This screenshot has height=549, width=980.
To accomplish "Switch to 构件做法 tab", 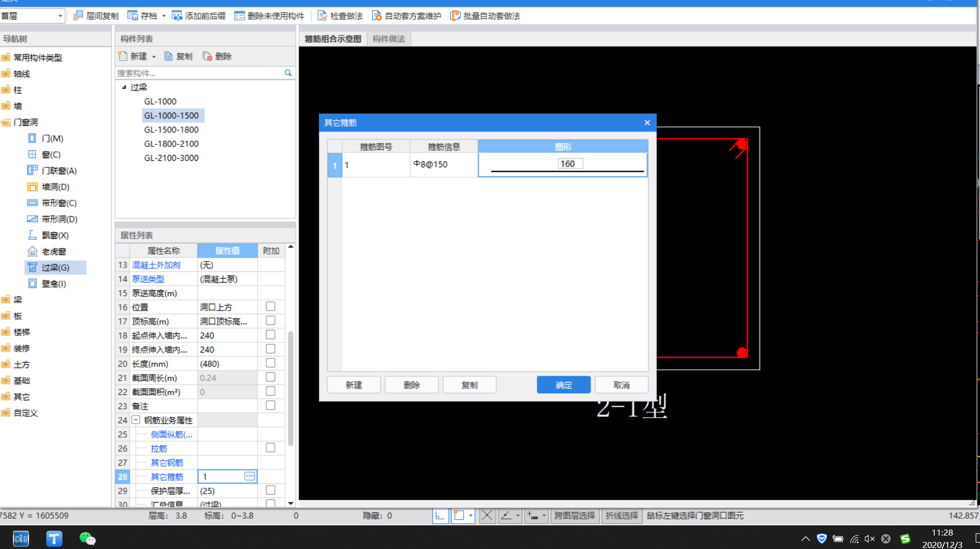I will [389, 39].
